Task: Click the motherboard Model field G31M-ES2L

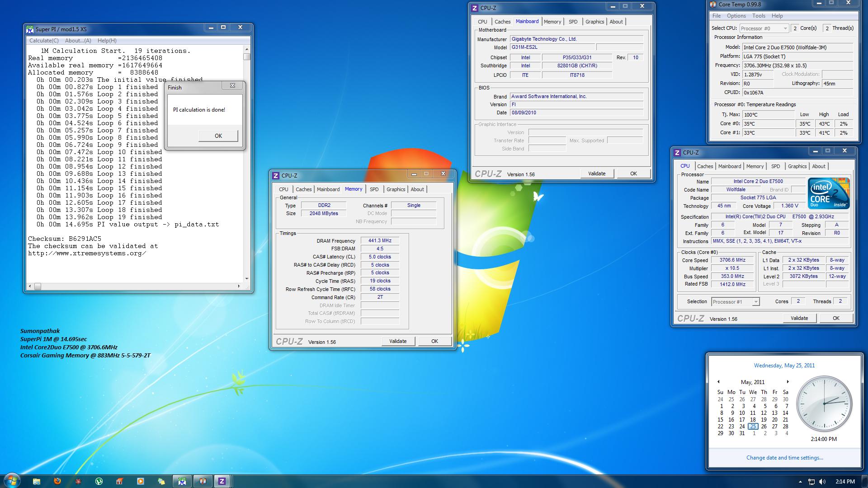Action: click(552, 47)
